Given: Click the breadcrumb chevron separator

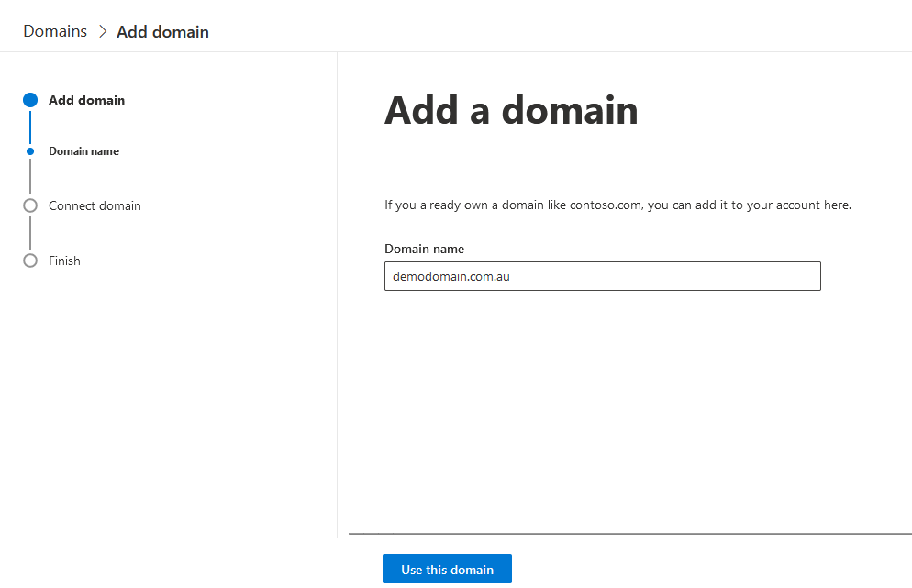Looking at the screenshot, I should (x=102, y=31).
